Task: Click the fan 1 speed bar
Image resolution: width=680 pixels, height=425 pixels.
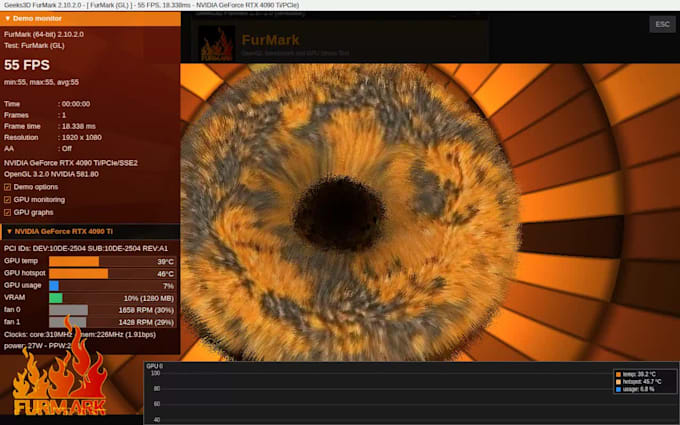Action: [68, 322]
